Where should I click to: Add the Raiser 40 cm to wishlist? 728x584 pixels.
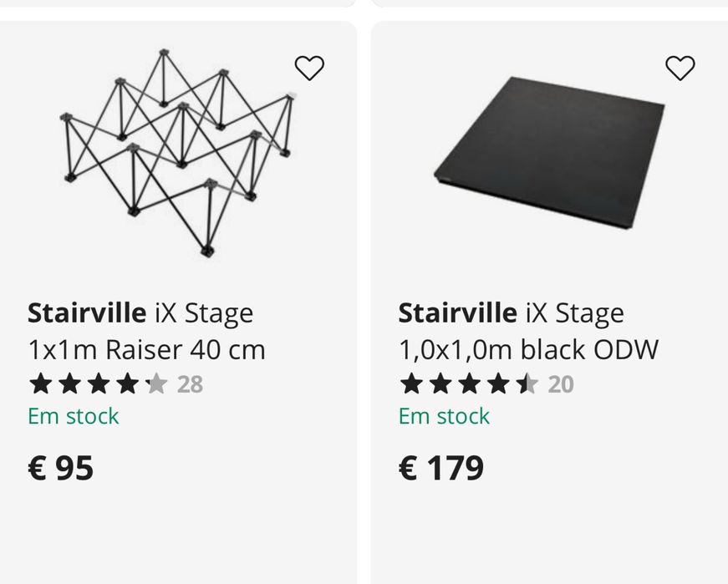click(x=309, y=68)
